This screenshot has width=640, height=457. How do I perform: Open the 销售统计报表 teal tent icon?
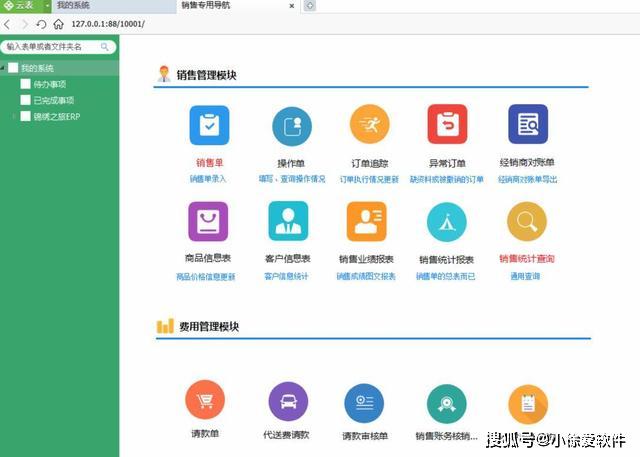(x=447, y=222)
